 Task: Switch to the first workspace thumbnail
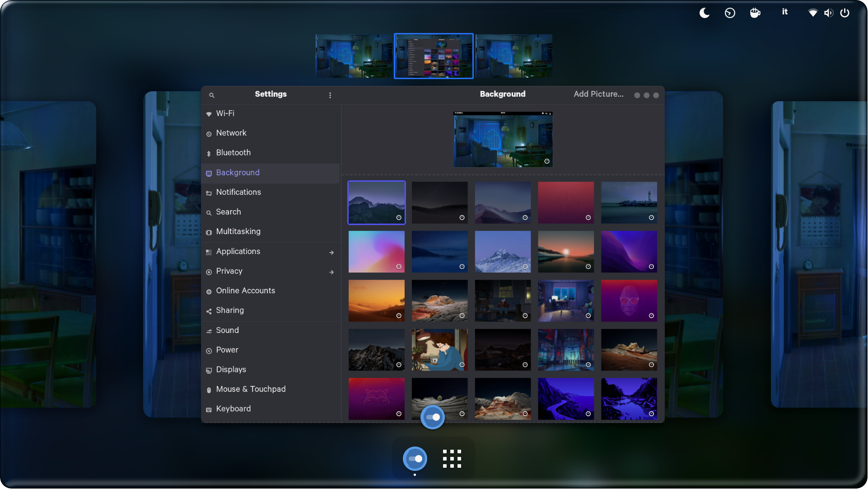click(x=354, y=56)
